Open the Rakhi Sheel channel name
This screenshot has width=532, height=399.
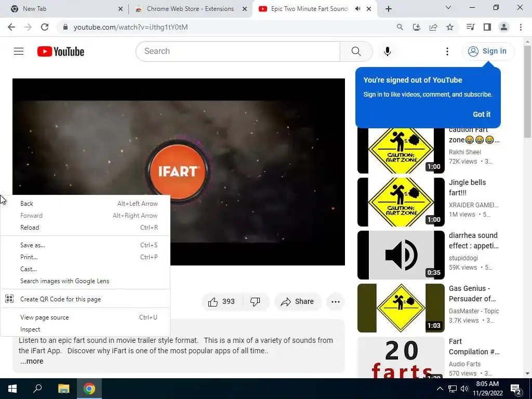(465, 152)
